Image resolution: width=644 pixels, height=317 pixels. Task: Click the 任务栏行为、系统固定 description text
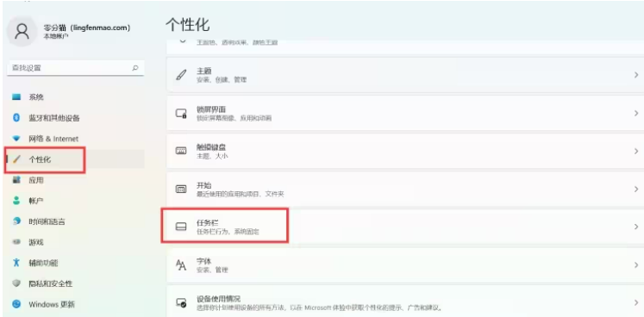[x=228, y=232]
